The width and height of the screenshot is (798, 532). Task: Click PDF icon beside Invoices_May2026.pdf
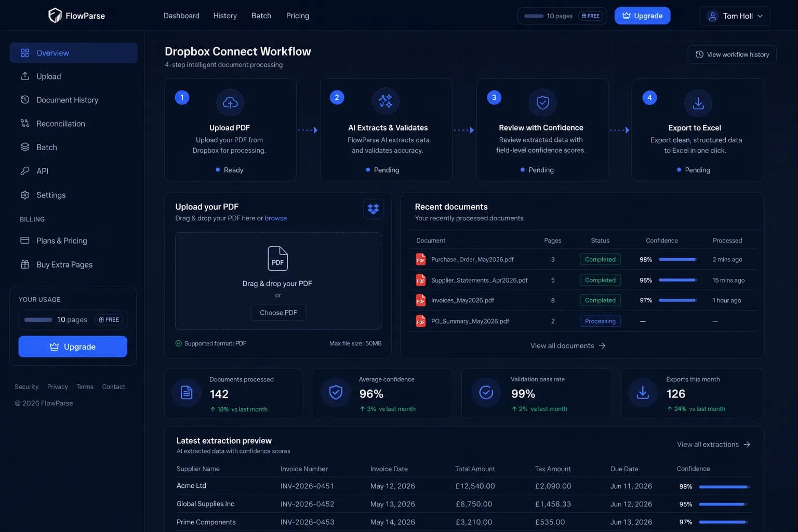[421, 300]
